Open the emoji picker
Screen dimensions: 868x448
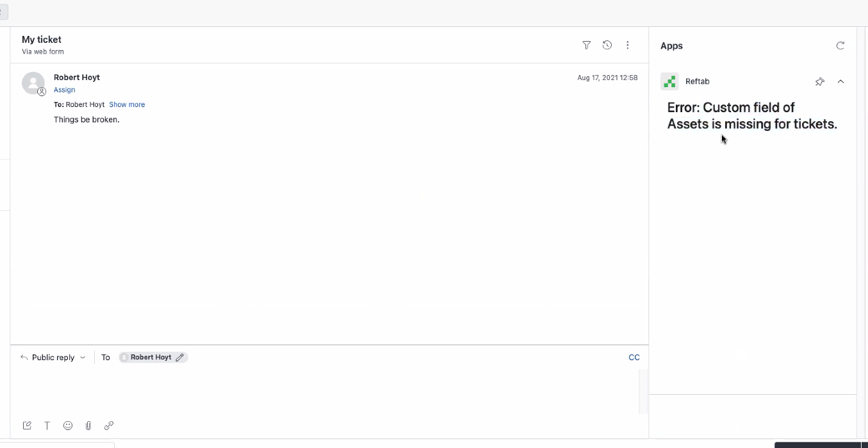point(68,426)
